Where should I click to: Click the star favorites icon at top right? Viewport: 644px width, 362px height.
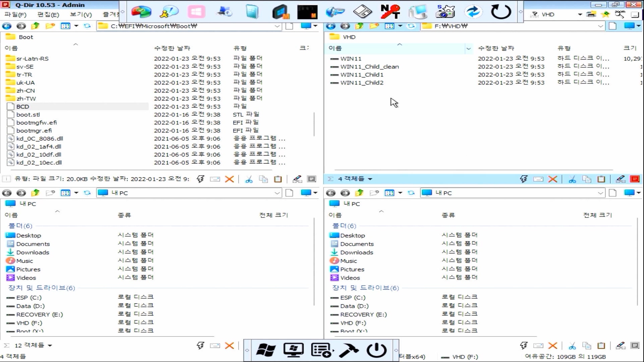click(605, 14)
